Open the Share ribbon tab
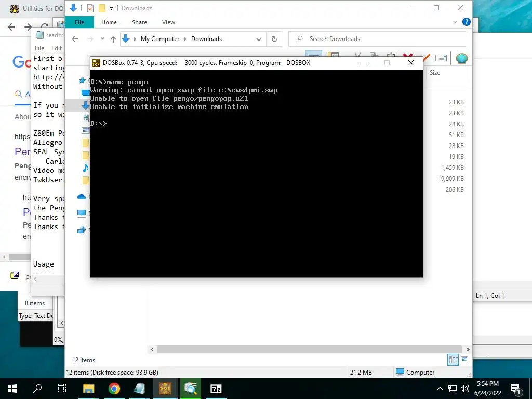Image resolution: width=532 pixels, height=399 pixels. (139, 22)
